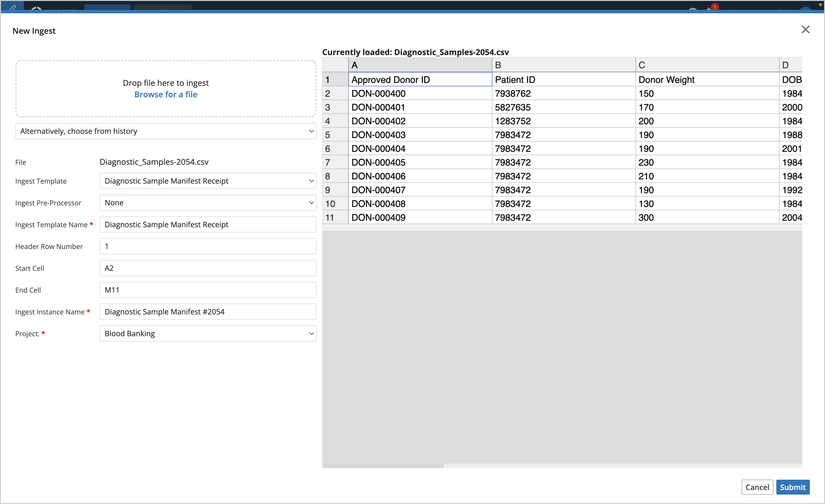Select cell DON-000401

(x=420, y=107)
